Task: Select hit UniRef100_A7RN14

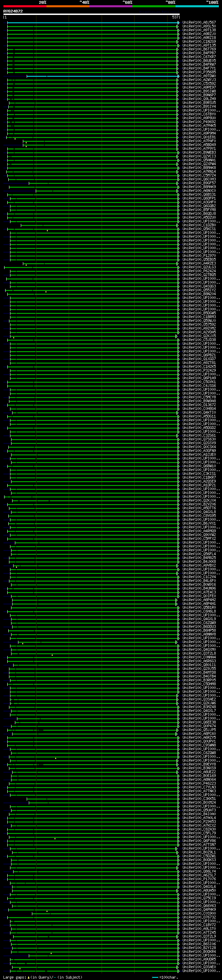Action: (x=199, y=172)
